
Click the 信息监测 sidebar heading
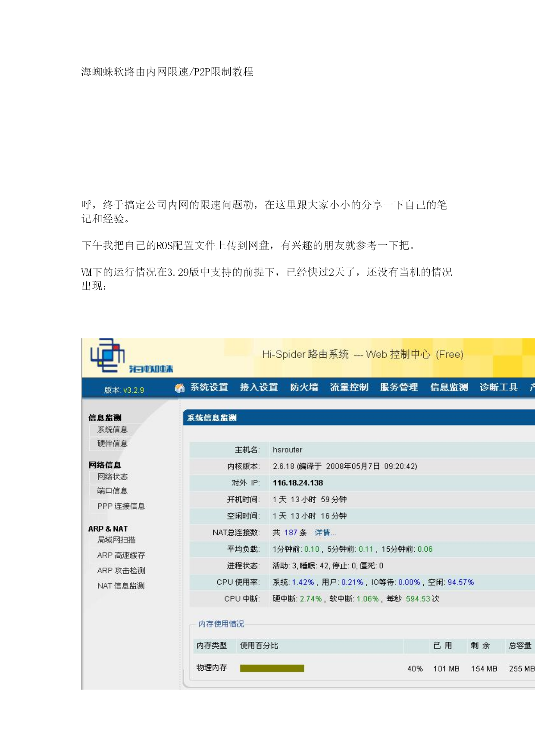coord(105,418)
